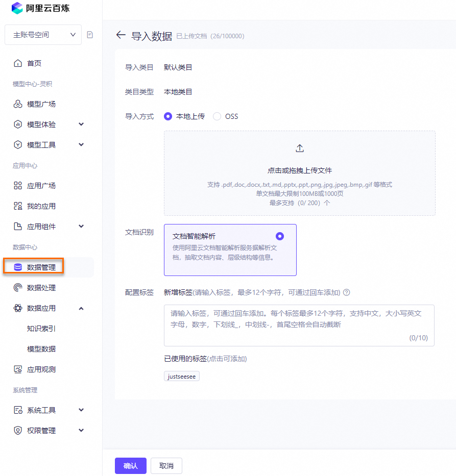Image resolution: width=456 pixels, height=476 pixels.
Task: Click the 确认 button
Action: (131, 466)
